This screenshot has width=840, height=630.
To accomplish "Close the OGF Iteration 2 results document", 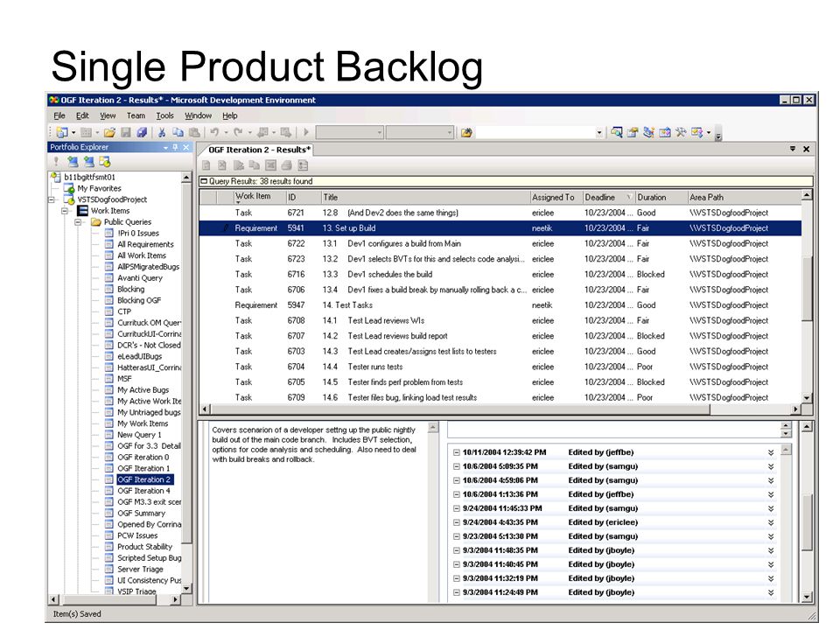I will 806,149.
